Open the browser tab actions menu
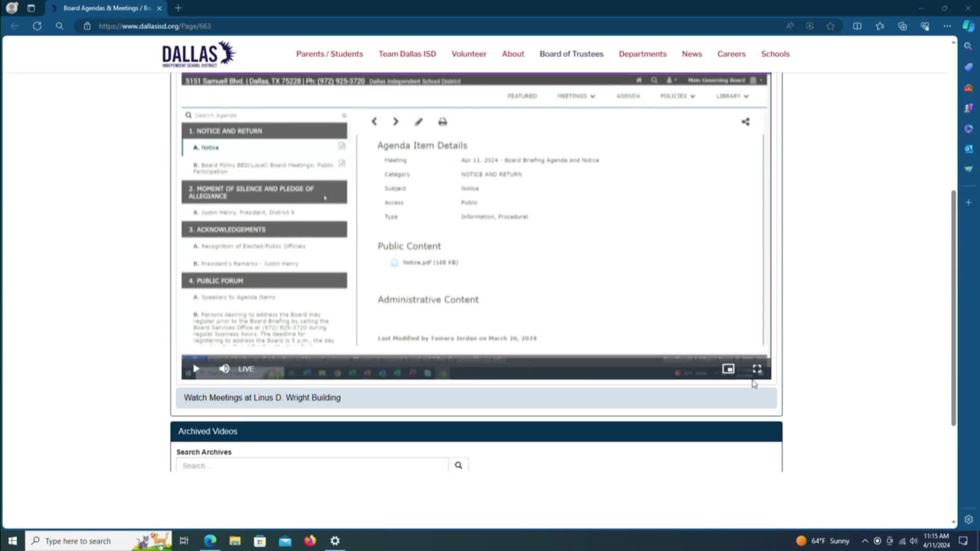The image size is (980, 551). 31,8
